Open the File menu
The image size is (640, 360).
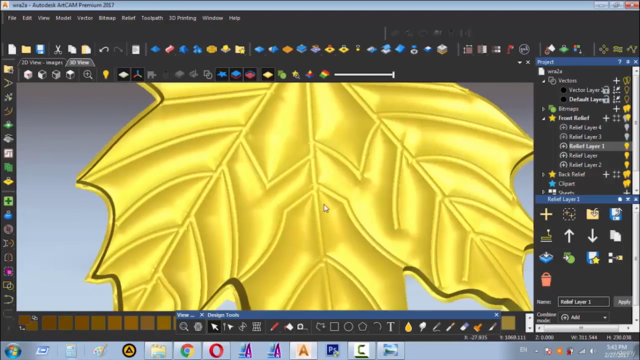click(x=12, y=18)
